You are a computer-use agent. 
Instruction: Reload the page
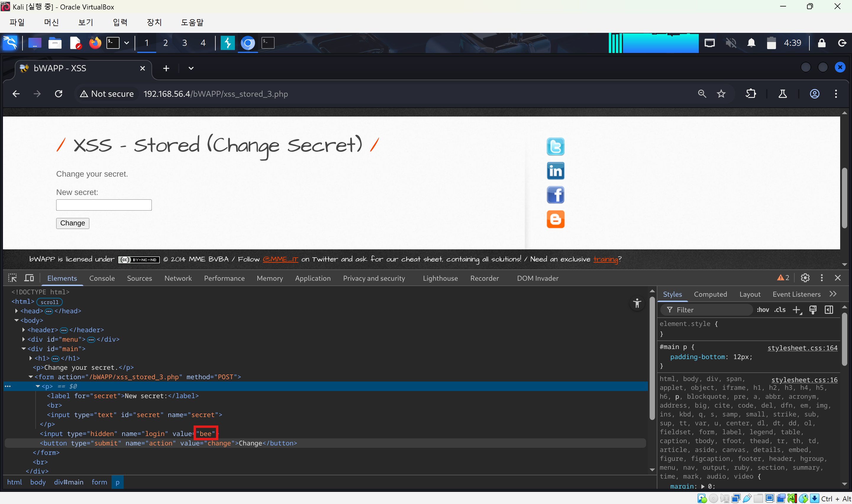[x=58, y=94]
